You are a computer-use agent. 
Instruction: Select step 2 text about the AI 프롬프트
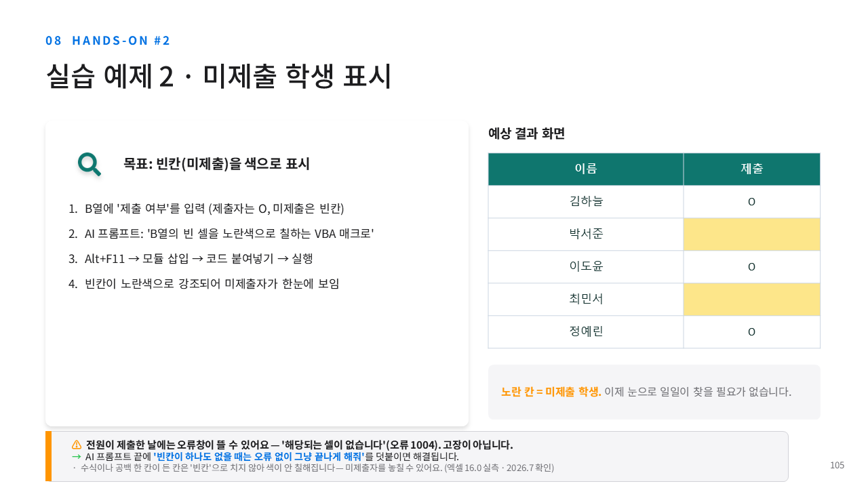tap(229, 233)
